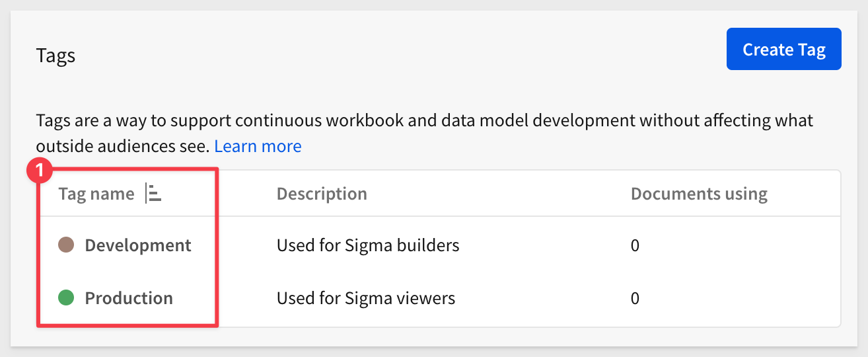
Task: Click the Create Tag button
Action: click(x=783, y=49)
